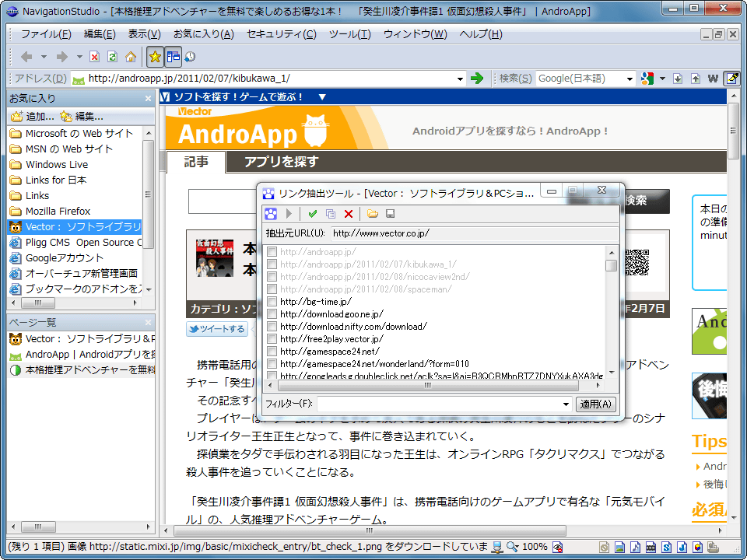
Task: Toggle Java J icon in status bar
Action: click(x=682, y=547)
